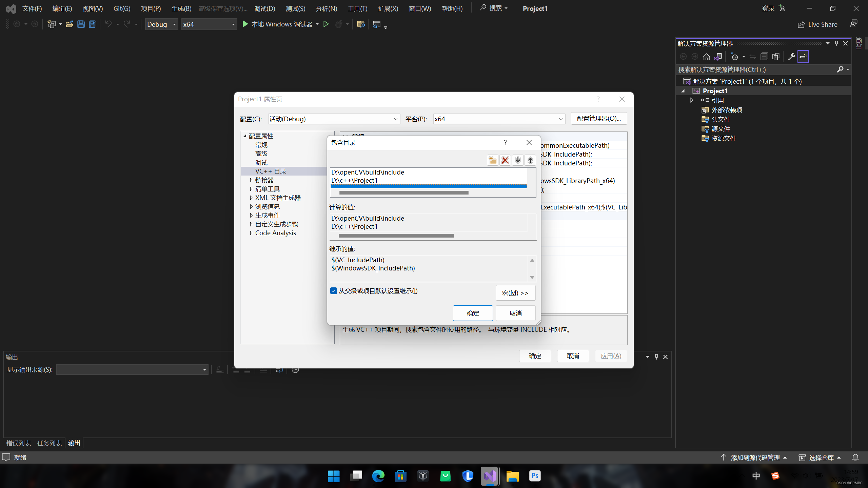This screenshot has height=488, width=868.
Task: Click Save All icon in main toolbar
Action: coord(92,24)
